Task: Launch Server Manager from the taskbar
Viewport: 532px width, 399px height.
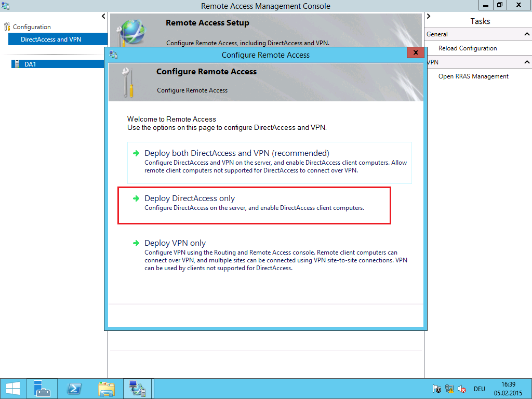Action: (42, 389)
